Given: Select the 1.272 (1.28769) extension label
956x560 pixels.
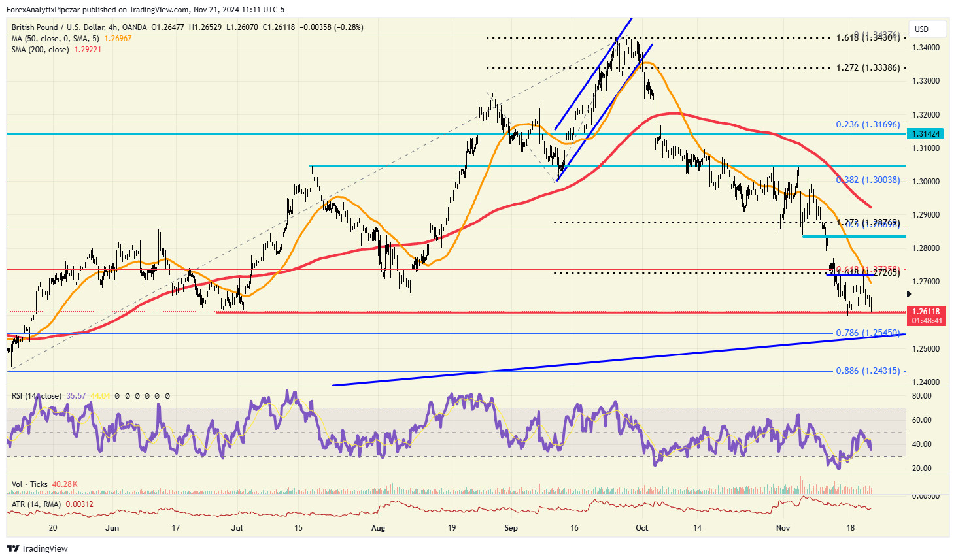Looking at the screenshot, I should [x=868, y=223].
